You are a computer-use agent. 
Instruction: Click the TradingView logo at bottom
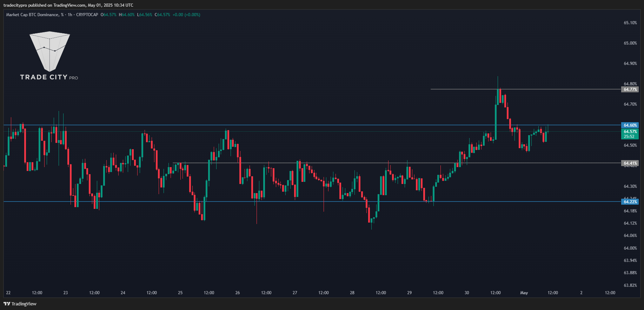(20, 304)
